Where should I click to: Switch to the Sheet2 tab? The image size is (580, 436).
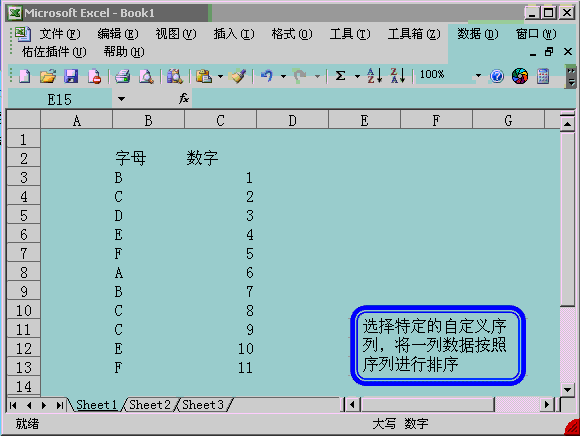(x=149, y=405)
